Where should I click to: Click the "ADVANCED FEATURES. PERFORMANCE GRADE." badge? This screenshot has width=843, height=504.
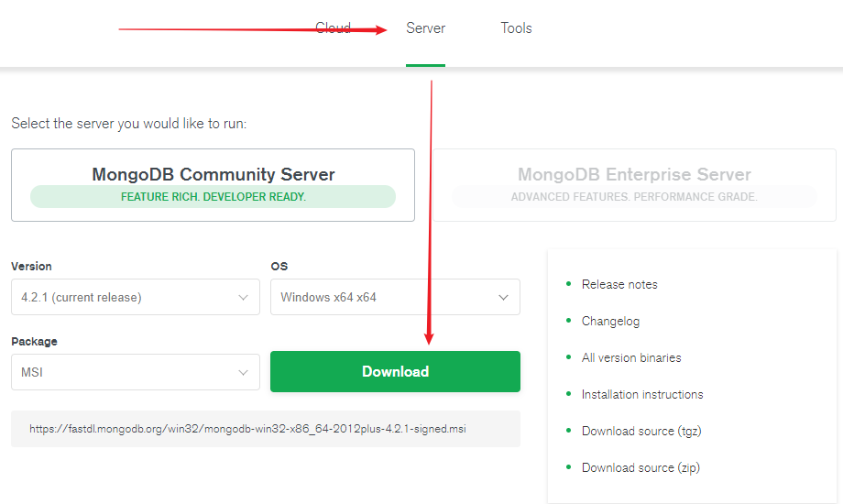pos(634,197)
